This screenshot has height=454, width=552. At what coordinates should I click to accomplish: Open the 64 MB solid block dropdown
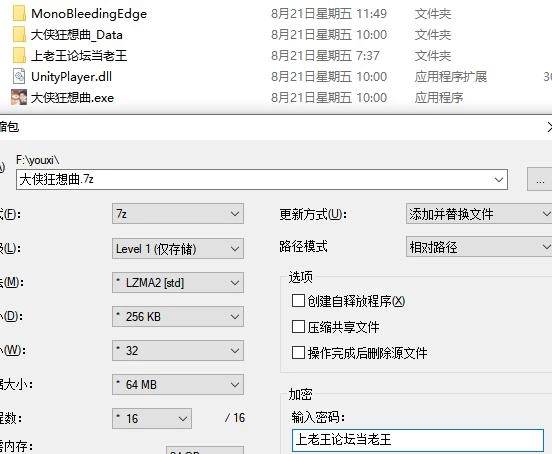point(178,384)
